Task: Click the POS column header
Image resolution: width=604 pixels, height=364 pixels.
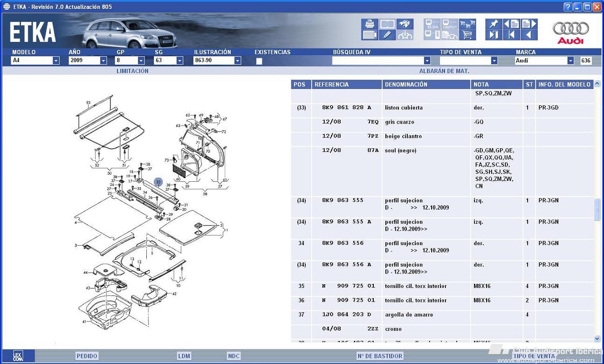Action: point(301,84)
